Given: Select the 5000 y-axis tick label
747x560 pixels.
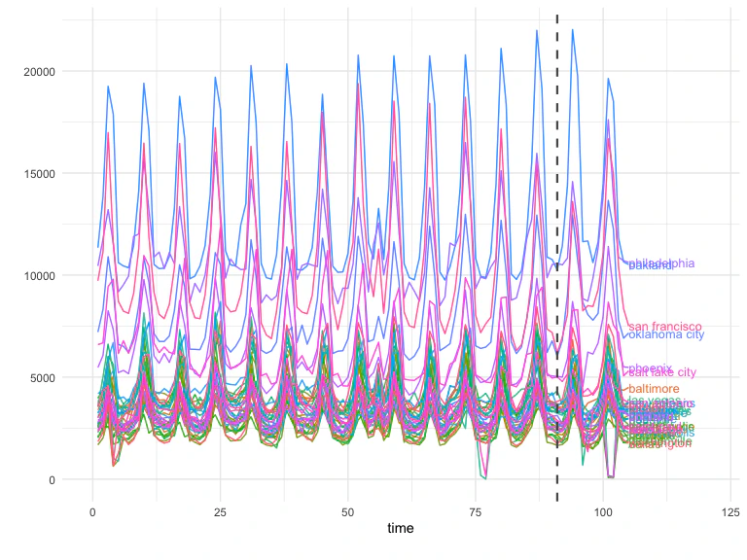Looking at the screenshot, I should (43, 378).
